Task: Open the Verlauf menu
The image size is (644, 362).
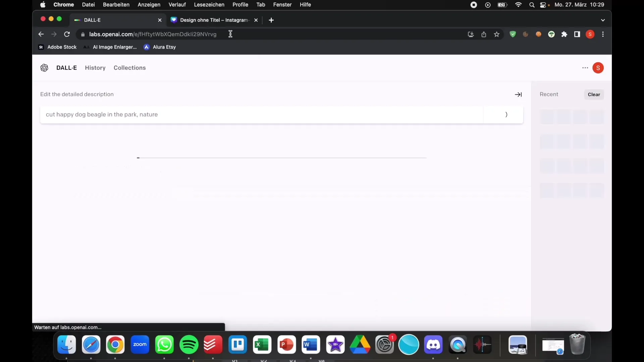Action: tap(177, 5)
